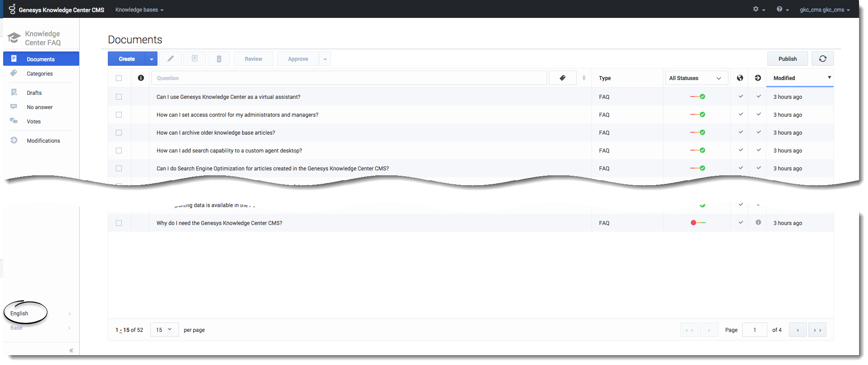Screen dimensions: 868x365
Task: Expand the Approve button dropdown arrow
Action: pos(325,59)
